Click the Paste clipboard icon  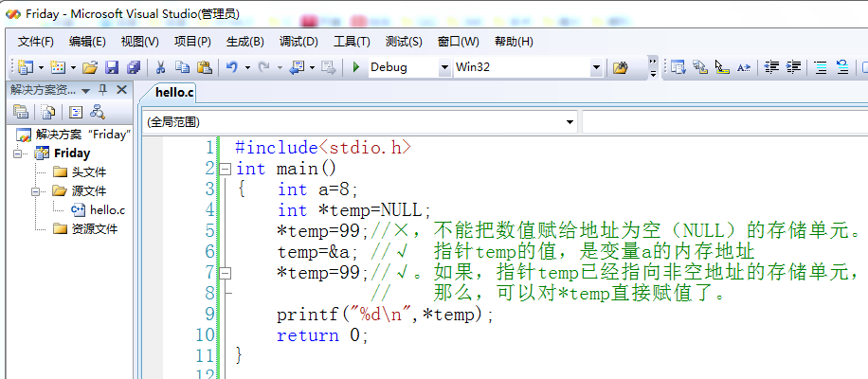click(x=205, y=67)
